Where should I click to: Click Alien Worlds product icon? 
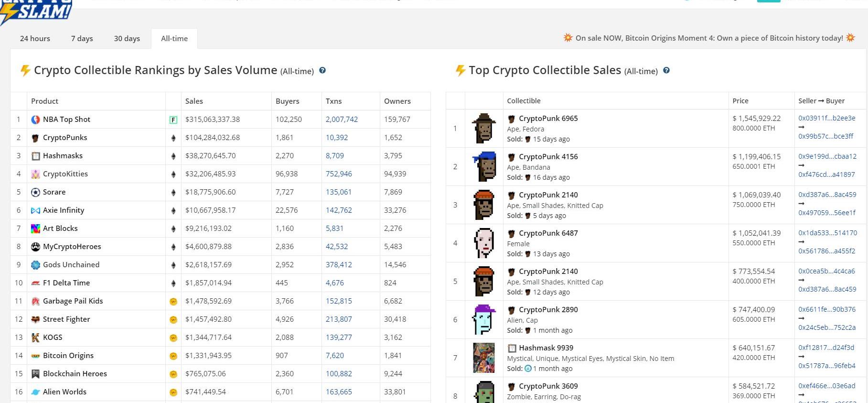35,392
